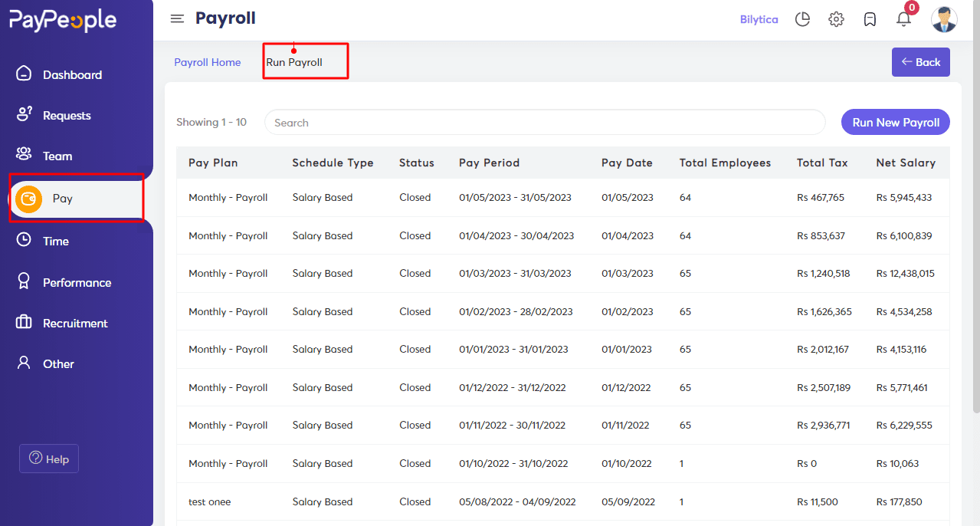Image resolution: width=980 pixels, height=526 pixels.
Task: Open the notifications bell
Action: pyautogui.click(x=903, y=19)
